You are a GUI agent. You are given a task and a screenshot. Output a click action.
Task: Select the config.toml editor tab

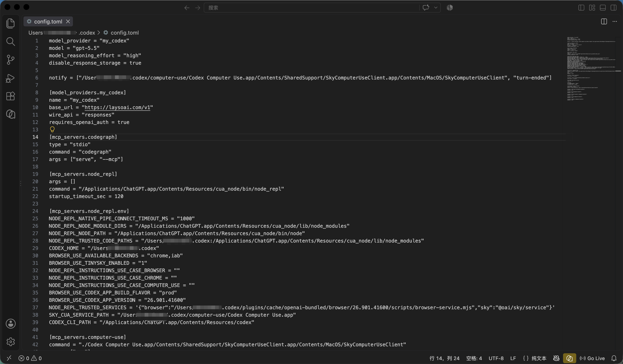click(48, 21)
